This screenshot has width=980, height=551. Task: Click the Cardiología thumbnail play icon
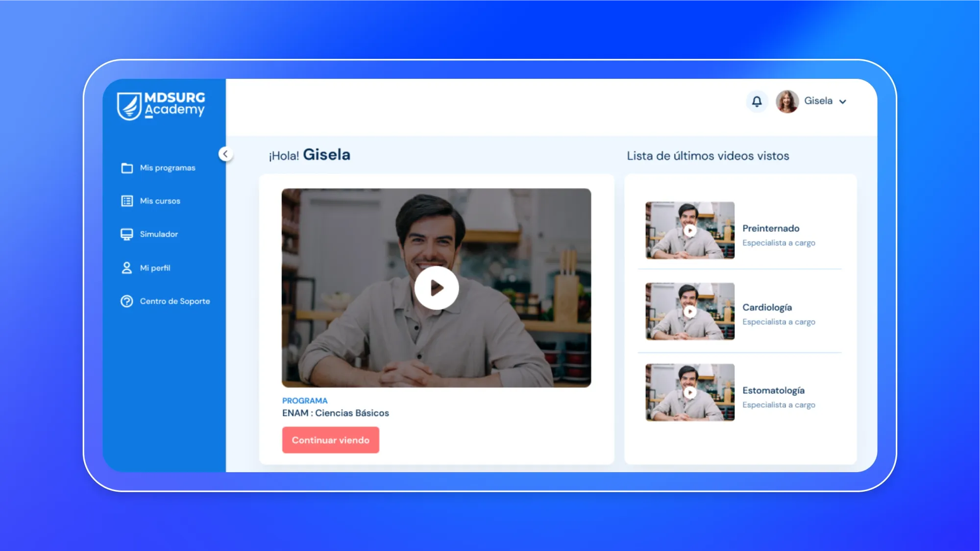point(690,312)
